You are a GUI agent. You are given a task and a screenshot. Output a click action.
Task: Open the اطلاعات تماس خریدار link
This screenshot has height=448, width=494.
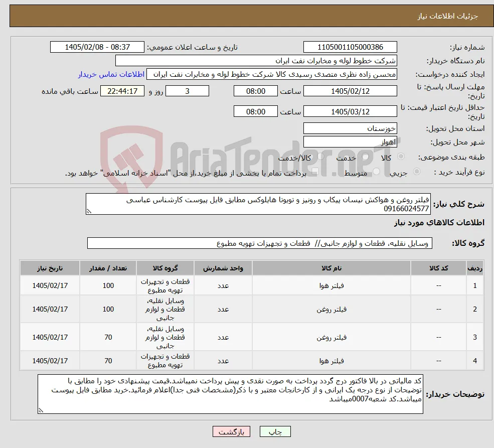tap(111, 74)
